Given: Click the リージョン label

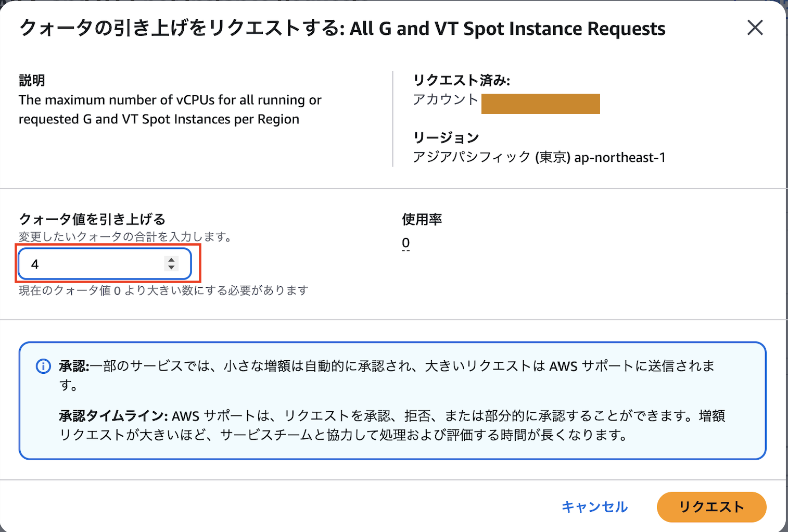Looking at the screenshot, I should 446,137.
